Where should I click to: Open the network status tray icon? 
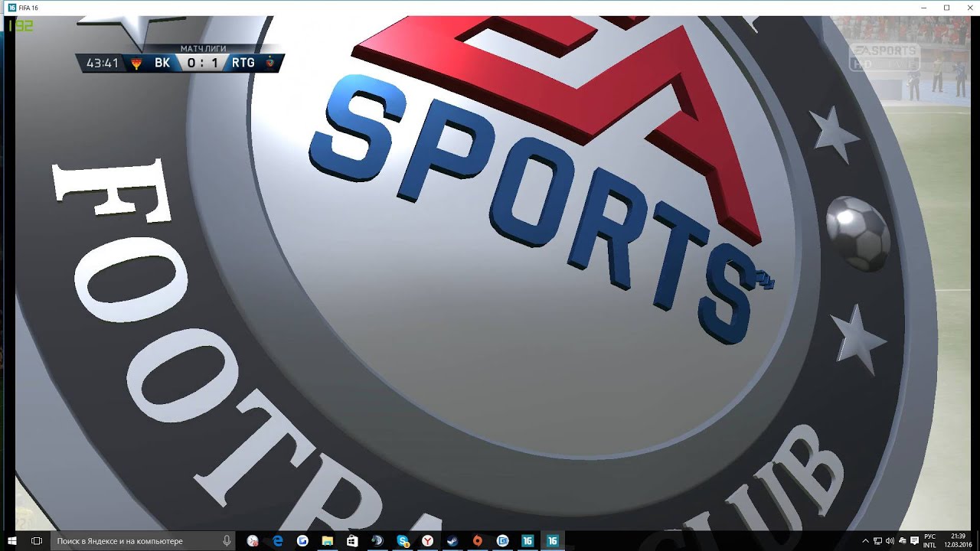(877, 541)
